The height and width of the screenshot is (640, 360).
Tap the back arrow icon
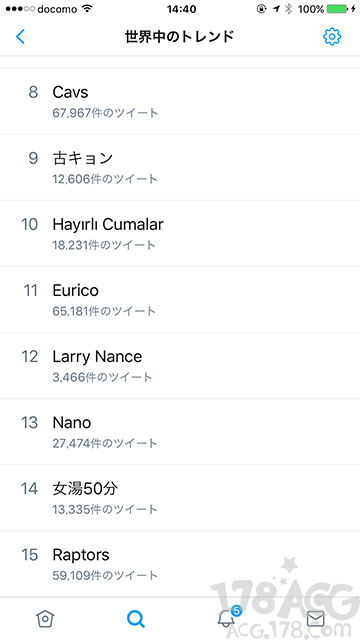pyautogui.click(x=20, y=37)
